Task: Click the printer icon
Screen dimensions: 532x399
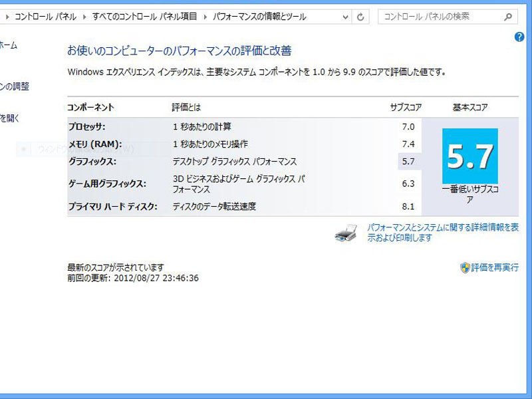Action: coord(346,233)
